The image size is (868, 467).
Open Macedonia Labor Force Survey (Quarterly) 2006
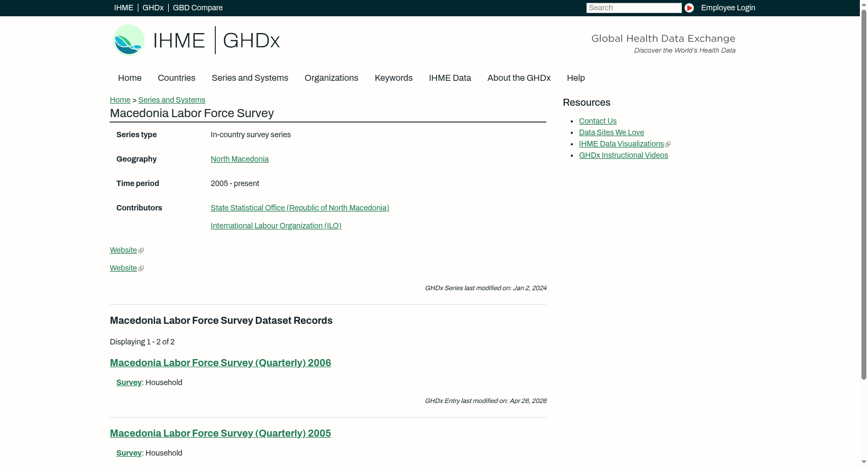[220, 363]
